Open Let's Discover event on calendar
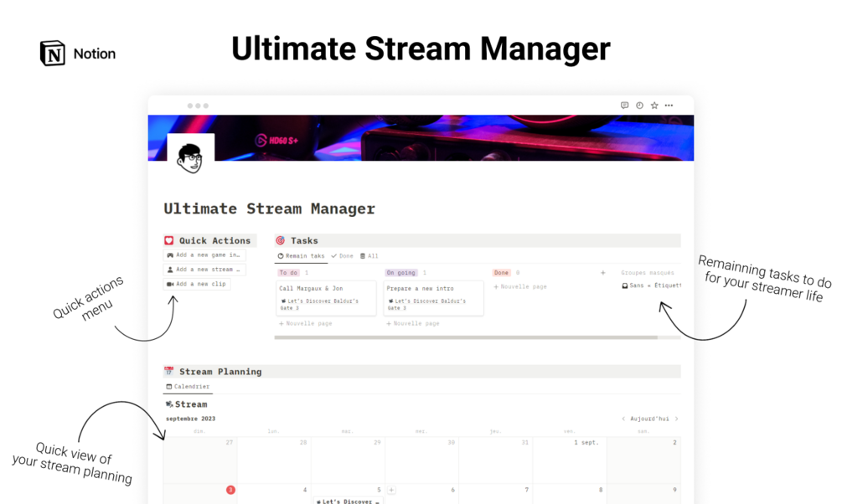The width and height of the screenshot is (842, 504). point(348,501)
